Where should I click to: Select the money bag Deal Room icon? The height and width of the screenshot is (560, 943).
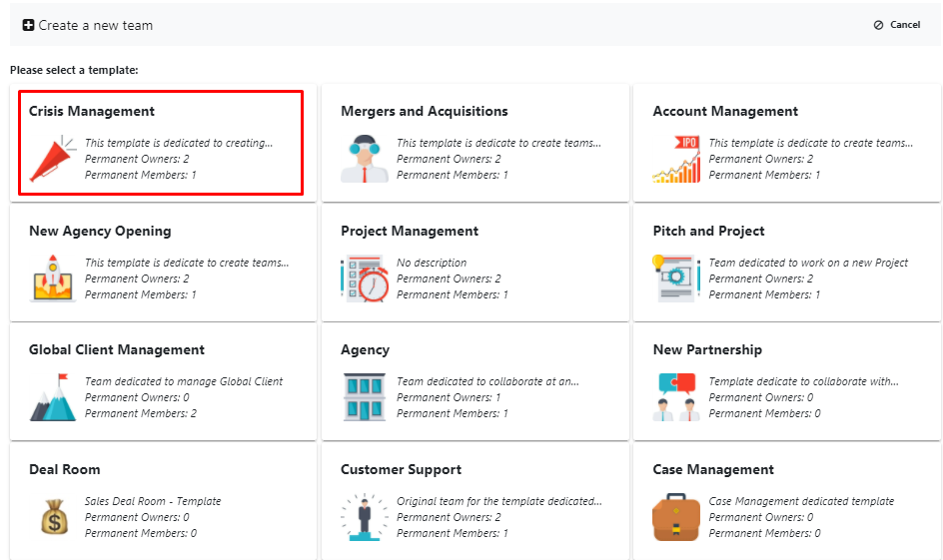coord(54,517)
